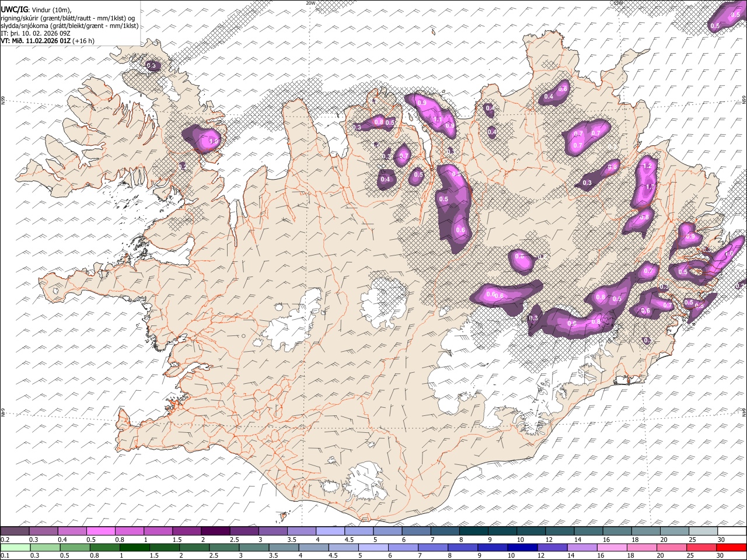The height and width of the screenshot is (560, 747).
Task: Click the pale green 0.1 swatch in rain scale
Action: click(x=15, y=548)
